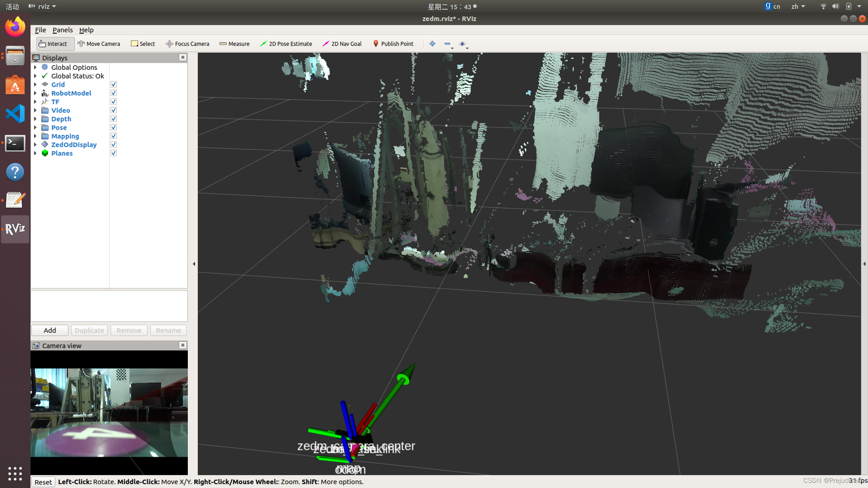
Task: Select the Publish Point tool
Action: point(393,43)
